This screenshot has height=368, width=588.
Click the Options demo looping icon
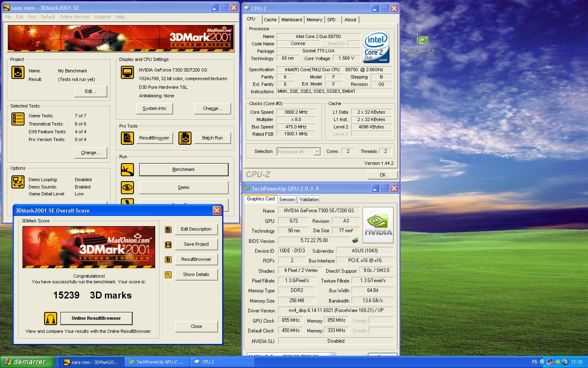coord(18,182)
